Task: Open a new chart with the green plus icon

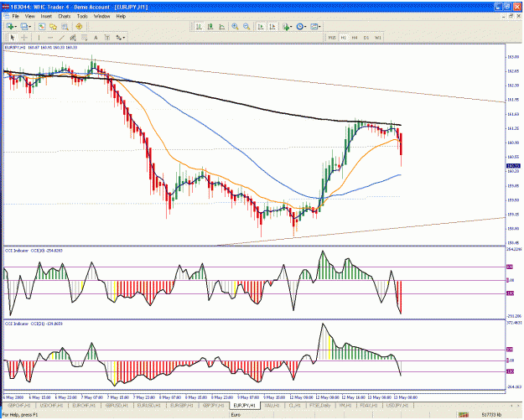Action: coord(10,26)
